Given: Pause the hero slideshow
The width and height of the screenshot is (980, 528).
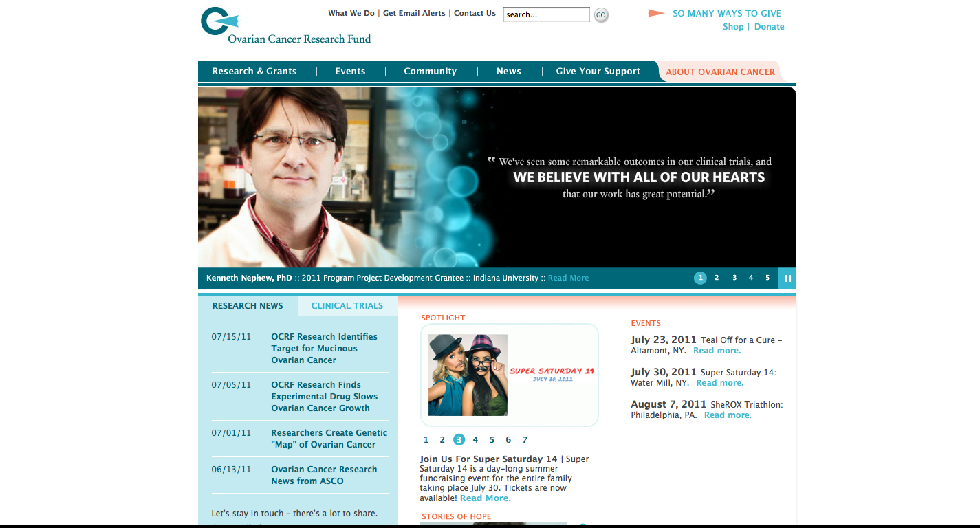Looking at the screenshot, I should pyautogui.click(x=787, y=278).
